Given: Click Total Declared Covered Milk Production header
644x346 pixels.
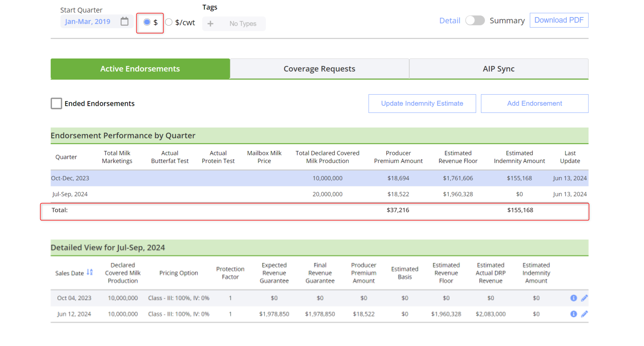Looking at the screenshot, I should pos(327,157).
